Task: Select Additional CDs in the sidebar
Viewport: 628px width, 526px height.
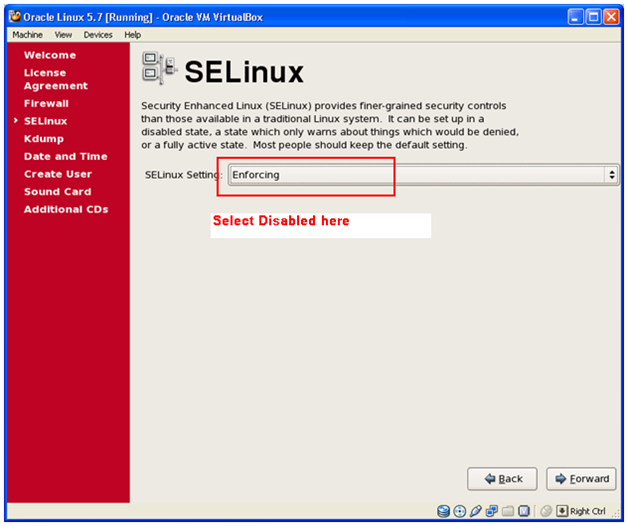Action: [66, 209]
